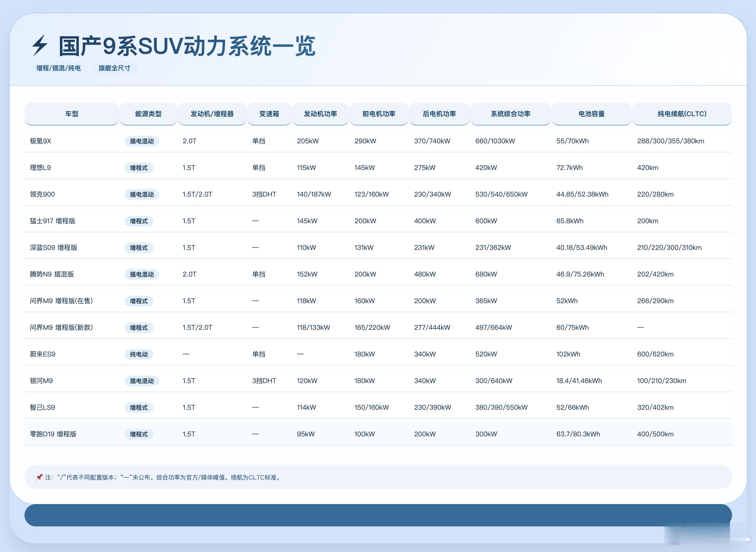Click the 系统综合功率 column header

[510, 114]
